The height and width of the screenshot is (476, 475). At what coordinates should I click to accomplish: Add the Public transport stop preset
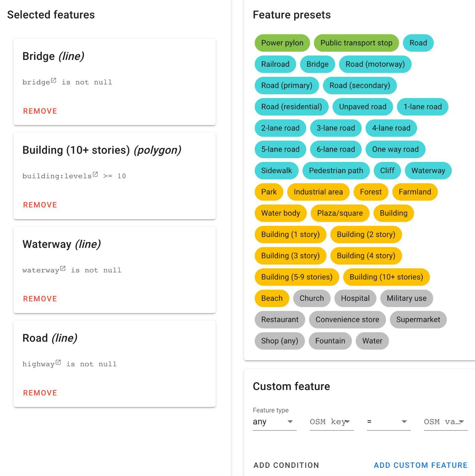pyautogui.click(x=356, y=43)
